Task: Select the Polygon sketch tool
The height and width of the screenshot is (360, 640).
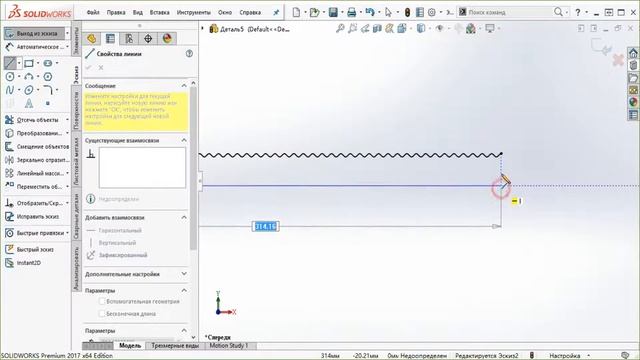Action: pos(48,76)
